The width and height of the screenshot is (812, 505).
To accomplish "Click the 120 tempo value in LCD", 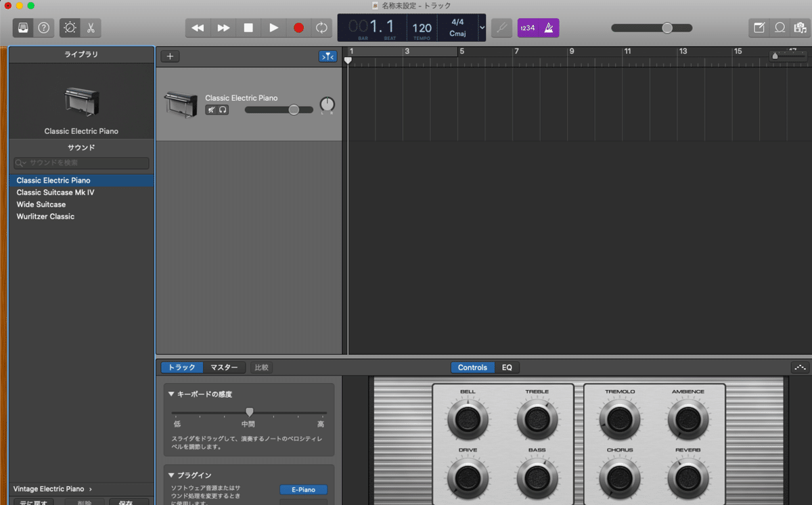I will tap(422, 28).
